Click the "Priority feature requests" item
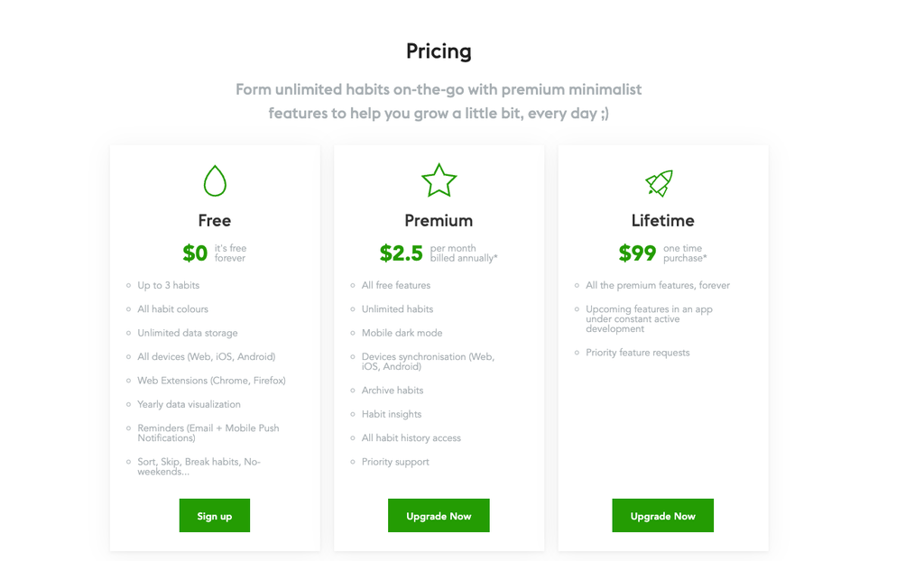 tap(637, 353)
